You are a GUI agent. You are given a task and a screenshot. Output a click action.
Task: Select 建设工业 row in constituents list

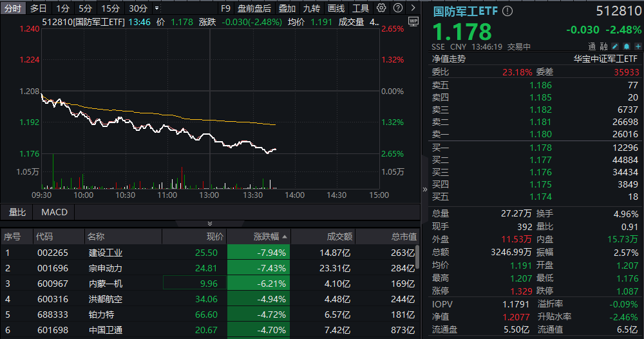pyautogui.click(x=209, y=253)
